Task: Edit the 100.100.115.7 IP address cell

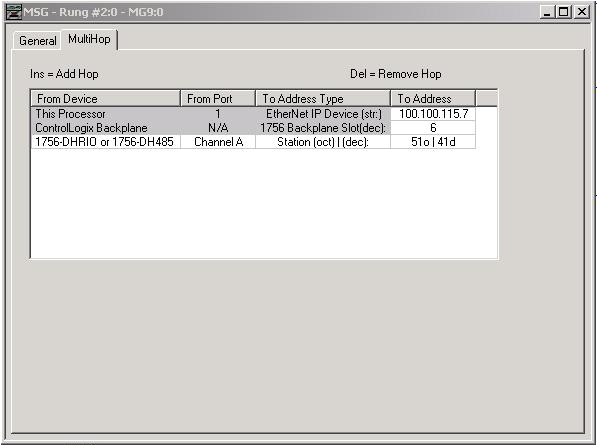Action: coord(433,114)
